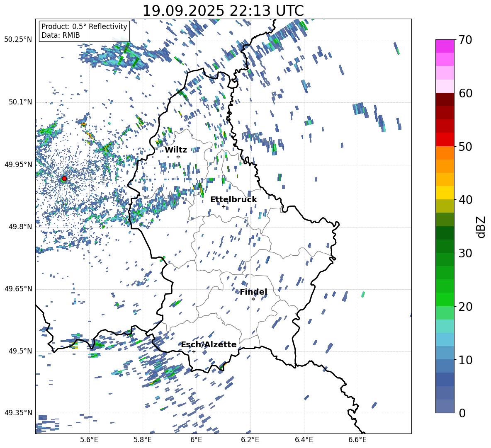The width and height of the screenshot is (491, 448).
Task: Click the 49.65°N latitude label
Action: pyautogui.click(x=18, y=289)
